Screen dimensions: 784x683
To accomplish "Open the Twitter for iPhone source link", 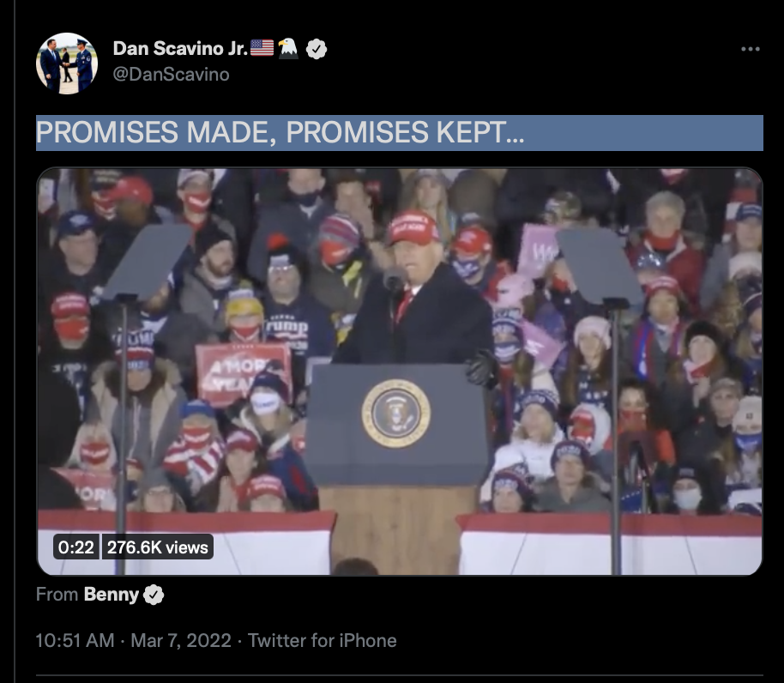I will [x=323, y=640].
